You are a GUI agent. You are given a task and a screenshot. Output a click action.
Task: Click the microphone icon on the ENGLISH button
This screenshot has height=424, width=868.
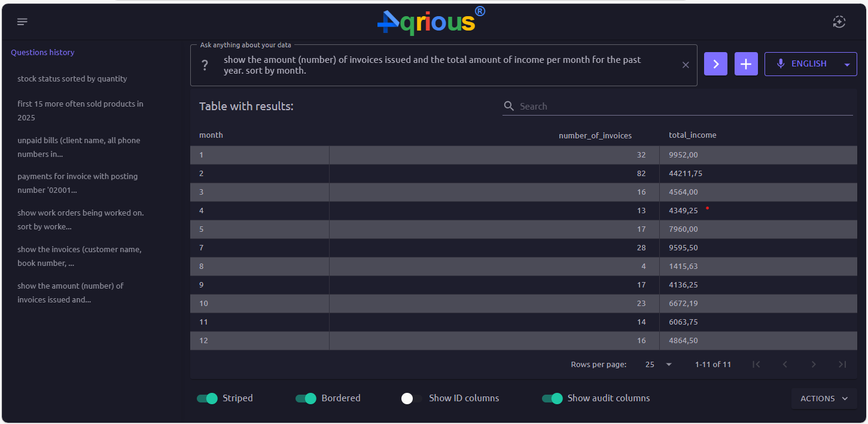(781, 63)
